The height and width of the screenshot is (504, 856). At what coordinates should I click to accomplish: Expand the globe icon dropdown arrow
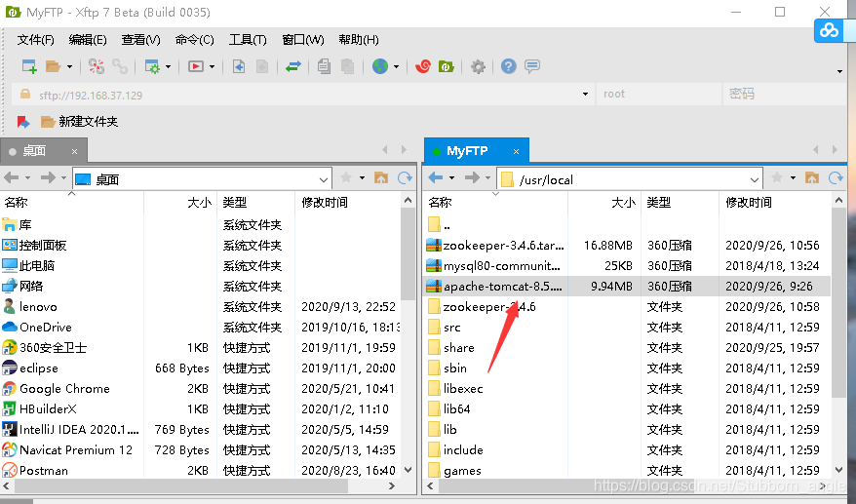[x=396, y=66]
